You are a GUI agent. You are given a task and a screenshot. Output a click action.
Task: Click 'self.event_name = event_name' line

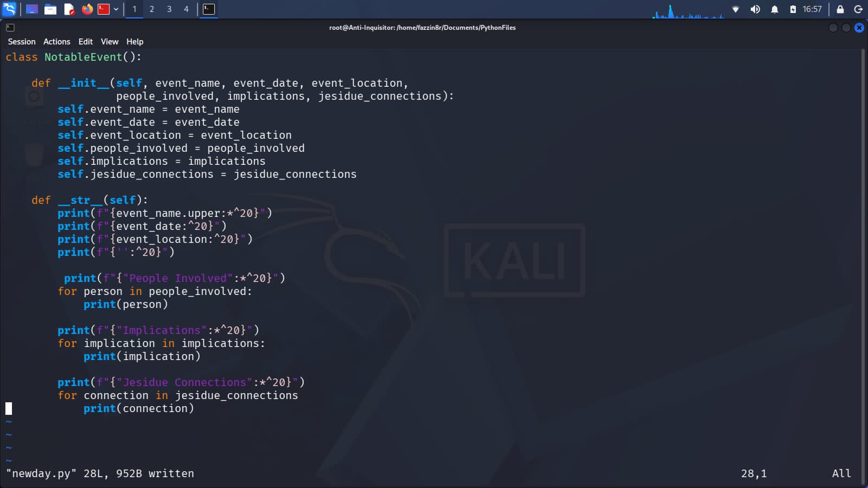(x=149, y=109)
